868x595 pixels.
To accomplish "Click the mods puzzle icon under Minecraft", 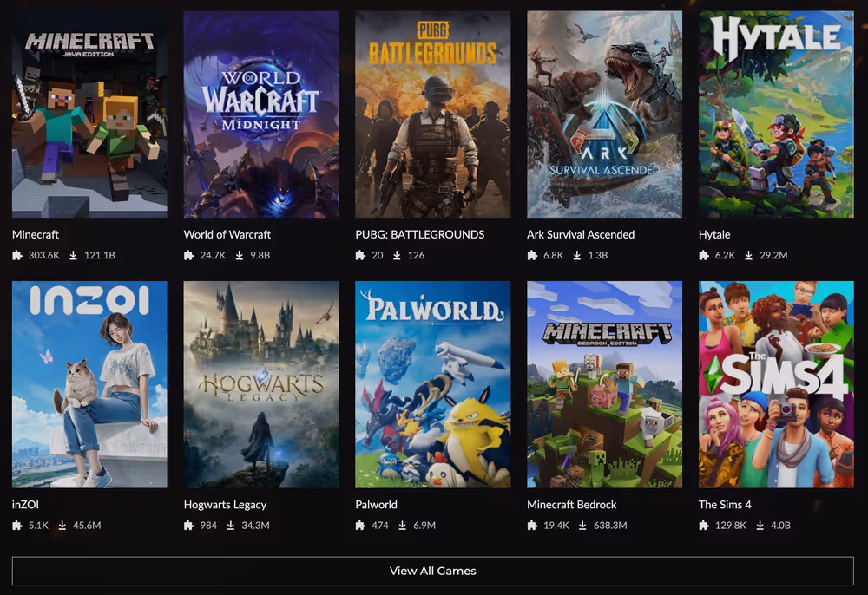I will click(x=17, y=255).
